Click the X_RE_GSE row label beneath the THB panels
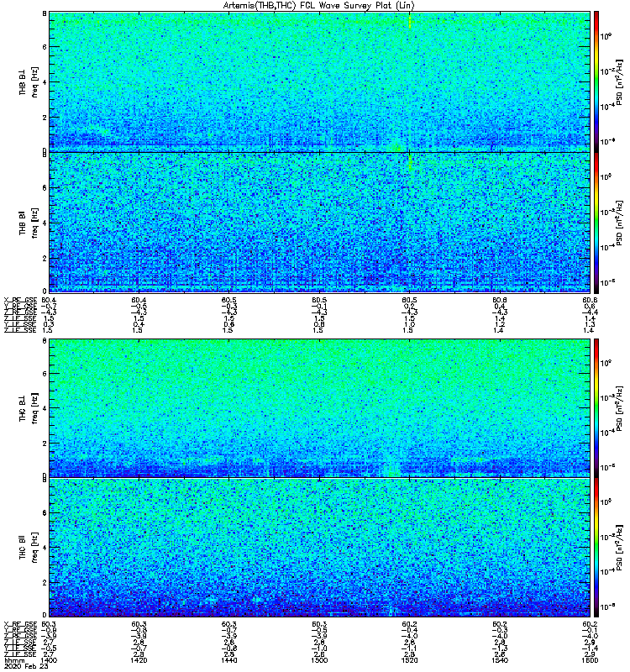The height and width of the screenshot is (672, 630). click(x=20, y=300)
